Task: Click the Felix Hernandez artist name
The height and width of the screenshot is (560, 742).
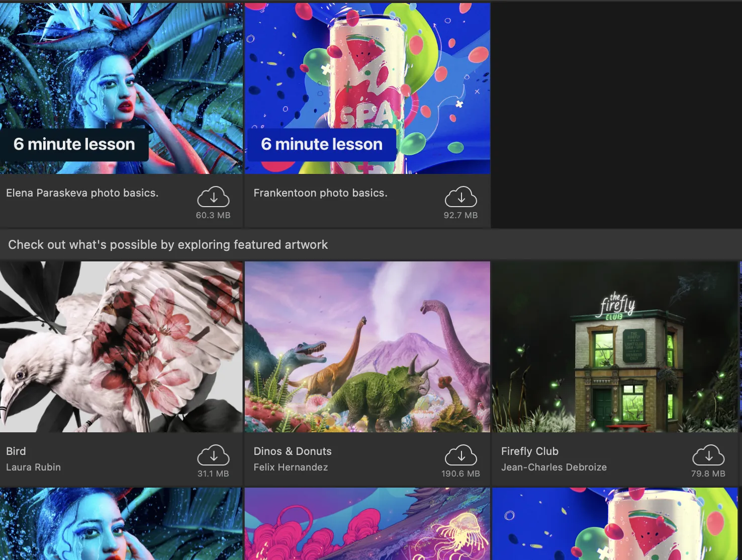Action: (x=291, y=467)
